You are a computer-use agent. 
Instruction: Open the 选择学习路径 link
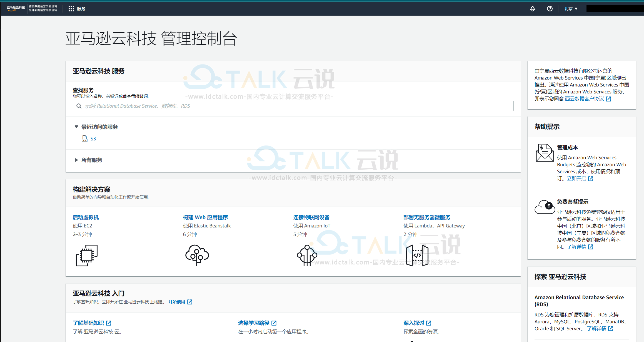coord(254,323)
